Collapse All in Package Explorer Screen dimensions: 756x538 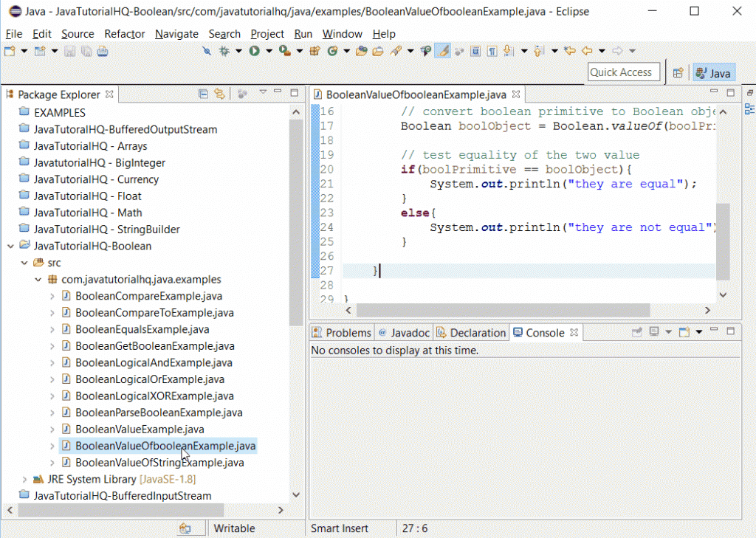(204, 94)
